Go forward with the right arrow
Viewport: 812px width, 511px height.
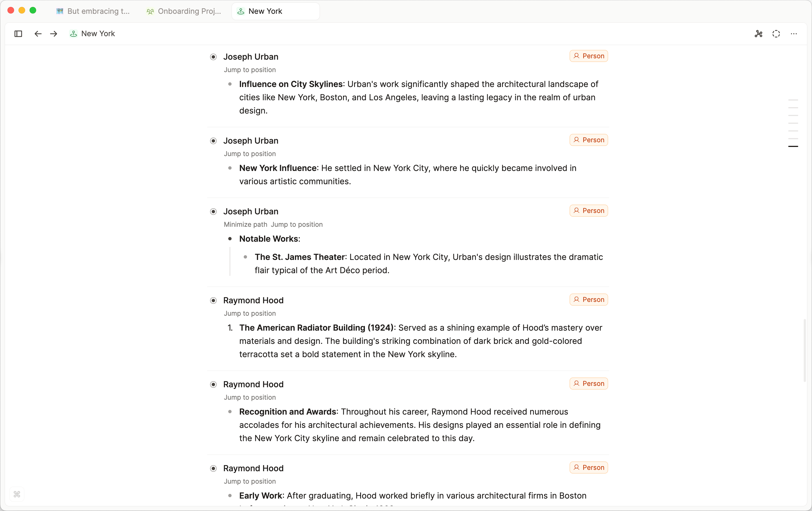coord(54,34)
